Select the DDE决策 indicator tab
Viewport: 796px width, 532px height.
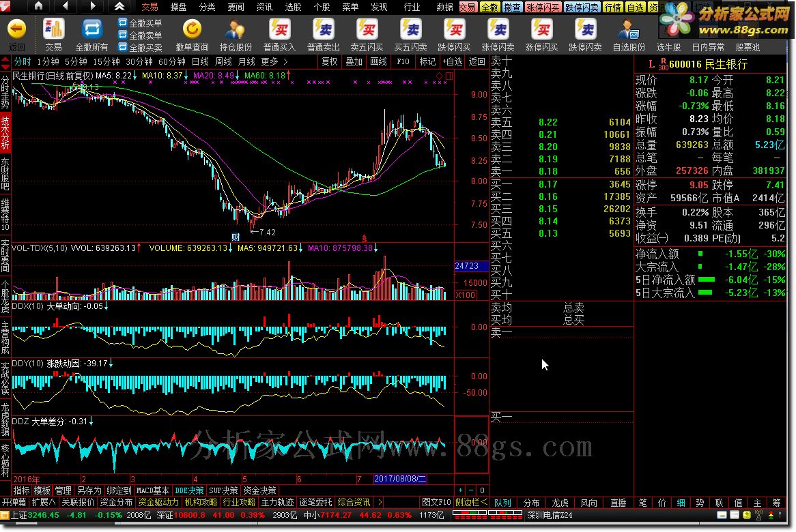(x=189, y=490)
